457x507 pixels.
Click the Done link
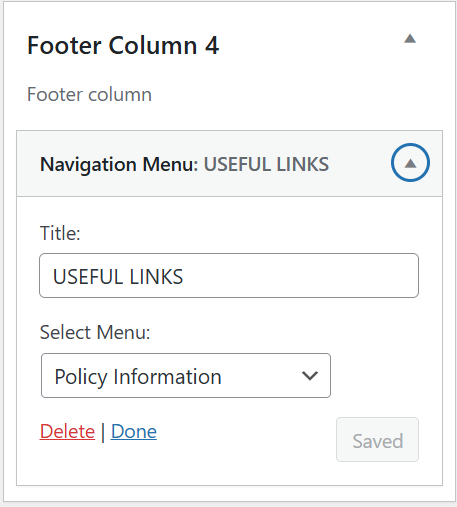(134, 432)
